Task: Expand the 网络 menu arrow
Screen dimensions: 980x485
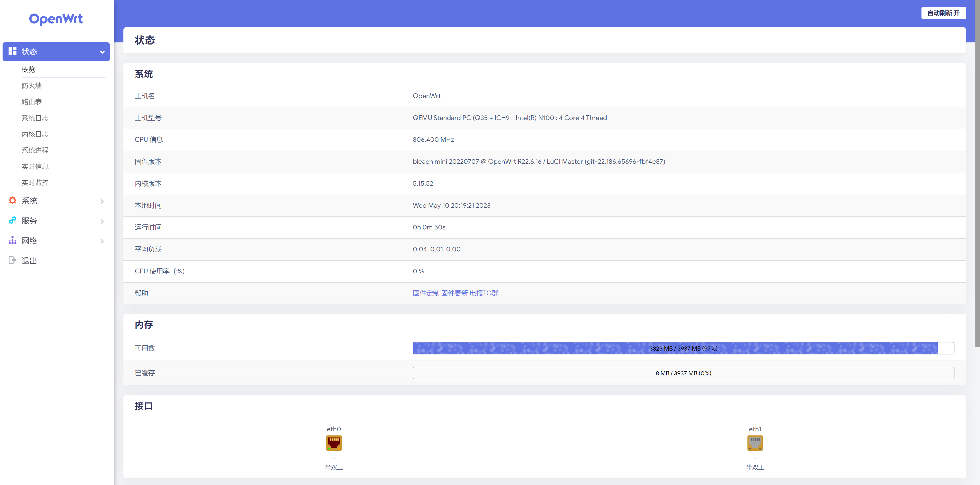Action: click(102, 241)
